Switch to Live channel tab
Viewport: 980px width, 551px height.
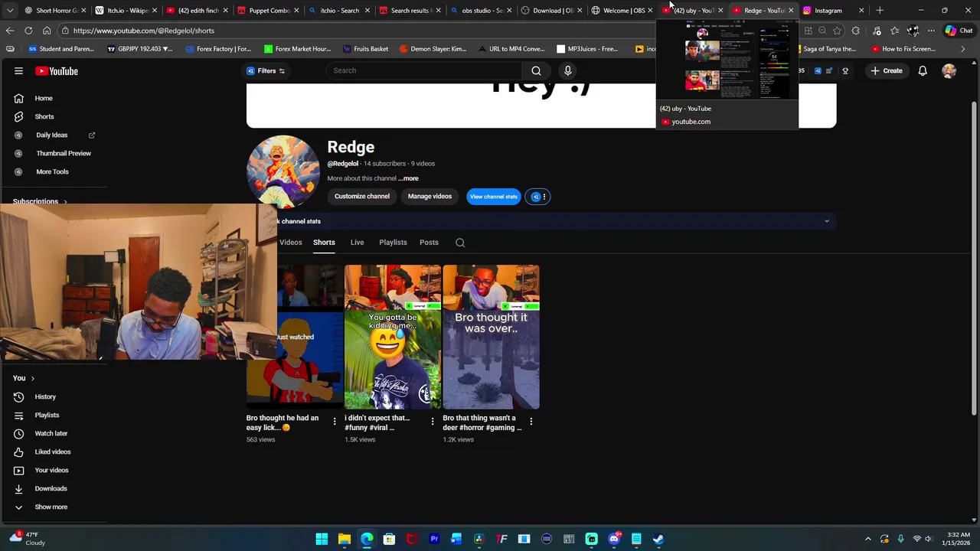[x=357, y=242]
